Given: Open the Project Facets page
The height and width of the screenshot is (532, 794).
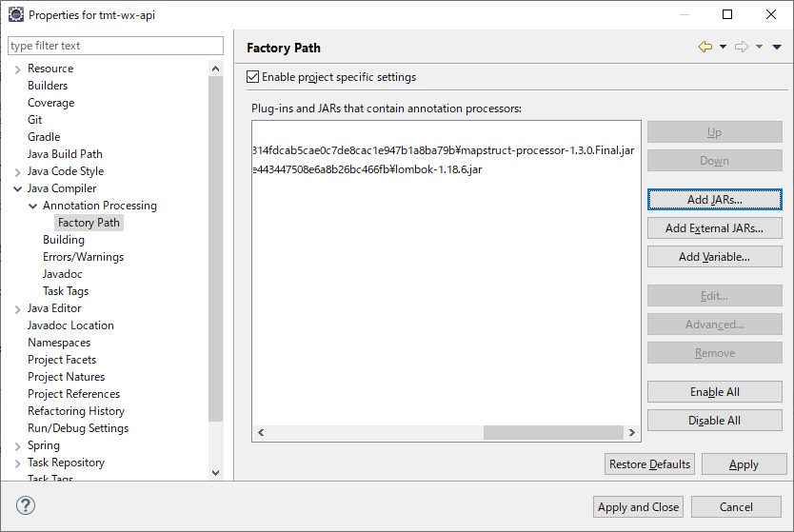Looking at the screenshot, I should click(x=62, y=360).
